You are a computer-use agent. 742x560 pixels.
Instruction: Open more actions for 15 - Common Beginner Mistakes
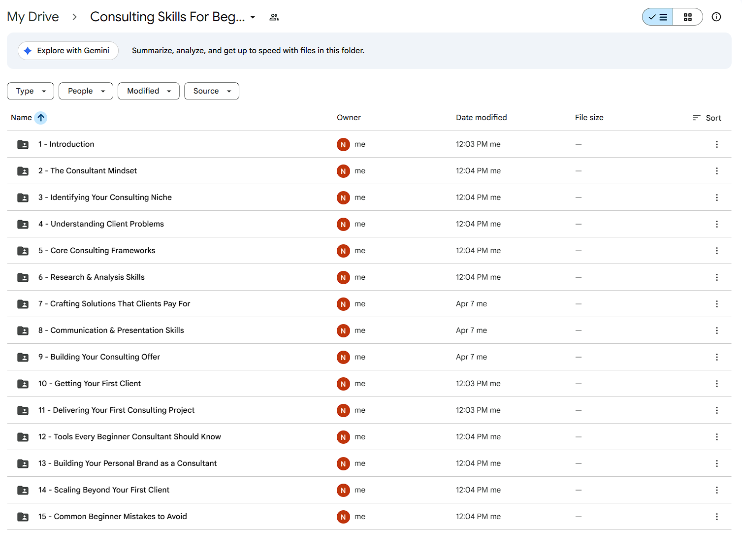[716, 517]
